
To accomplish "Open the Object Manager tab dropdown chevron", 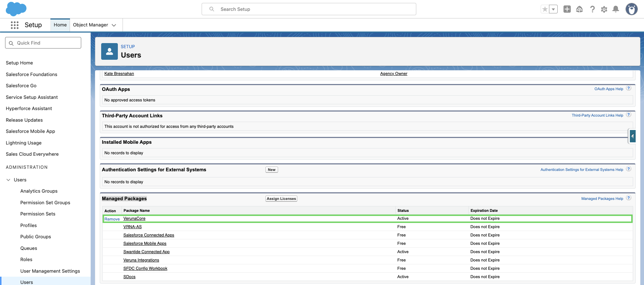I will pos(114,25).
